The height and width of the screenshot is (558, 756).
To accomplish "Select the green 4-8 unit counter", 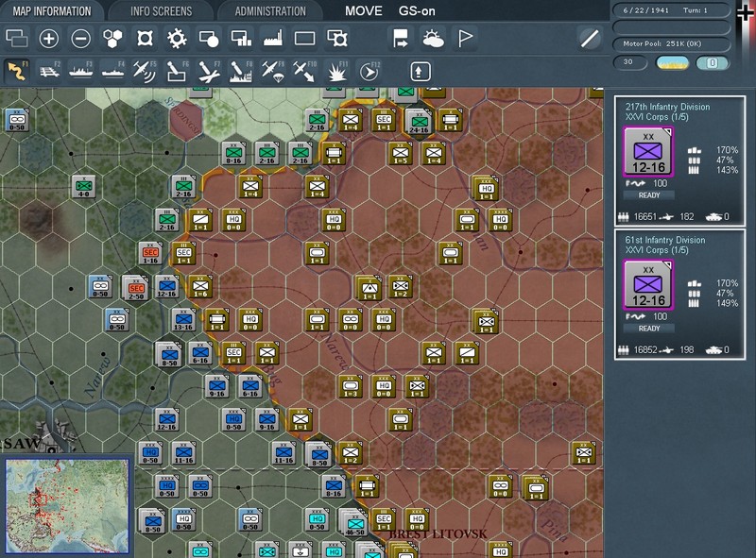I will click(x=83, y=187).
